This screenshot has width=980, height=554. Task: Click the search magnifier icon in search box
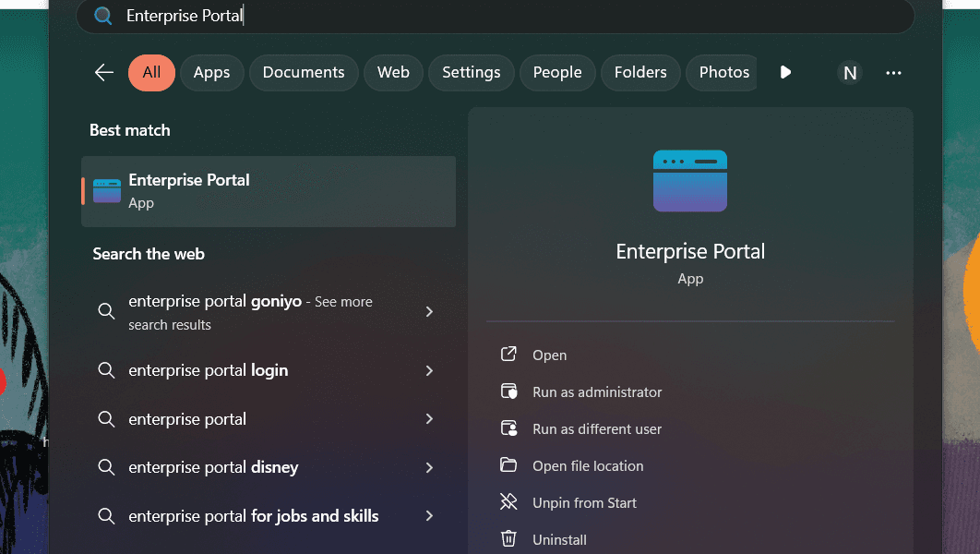click(x=103, y=16)
